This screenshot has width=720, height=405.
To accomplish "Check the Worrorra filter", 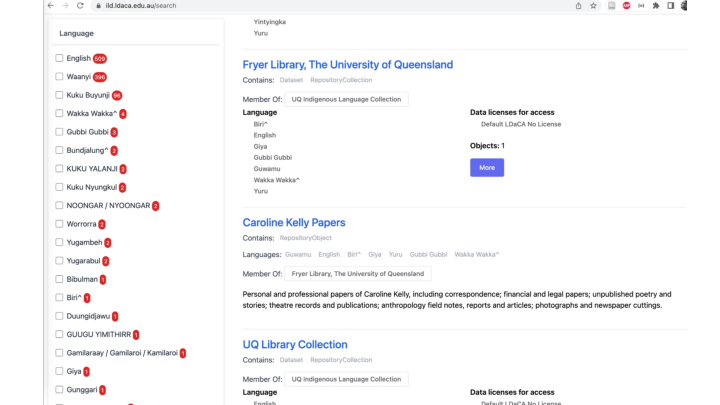I will 59,224.
